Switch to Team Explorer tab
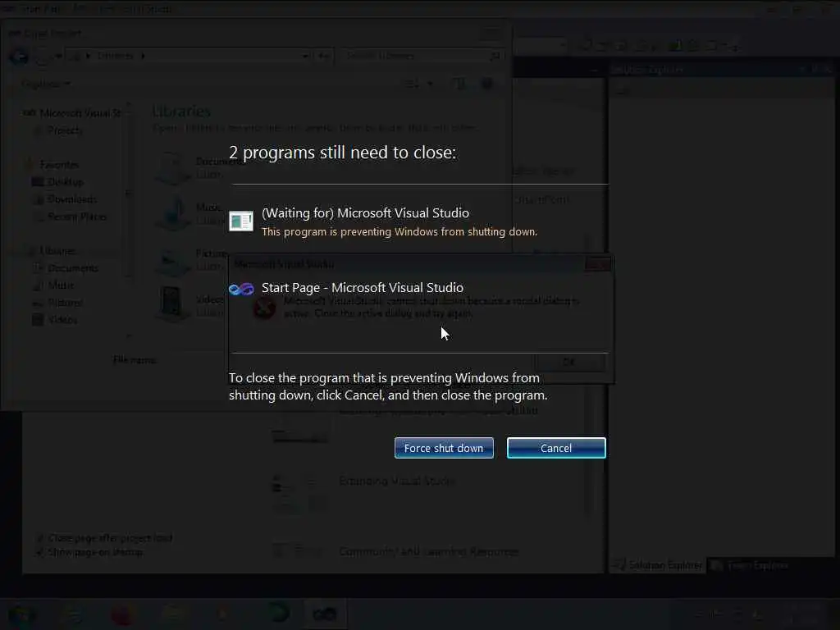 tap(750, 565)
